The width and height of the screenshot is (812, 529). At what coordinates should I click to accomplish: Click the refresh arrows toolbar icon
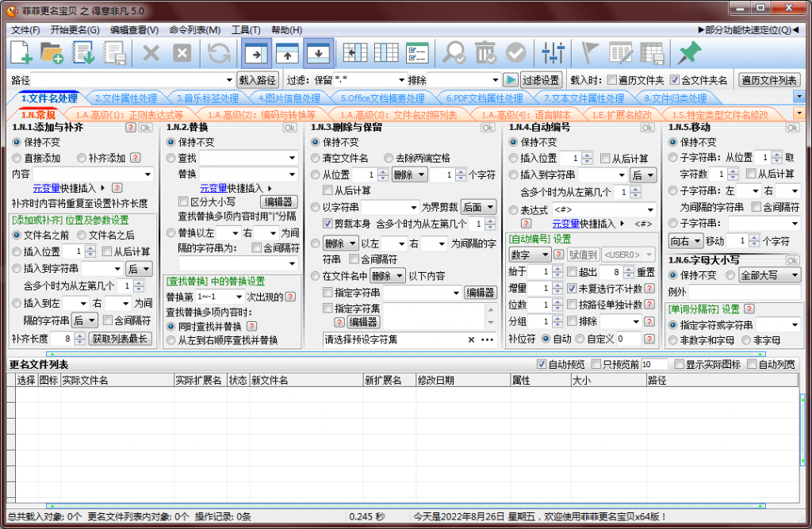coord(219,53)
